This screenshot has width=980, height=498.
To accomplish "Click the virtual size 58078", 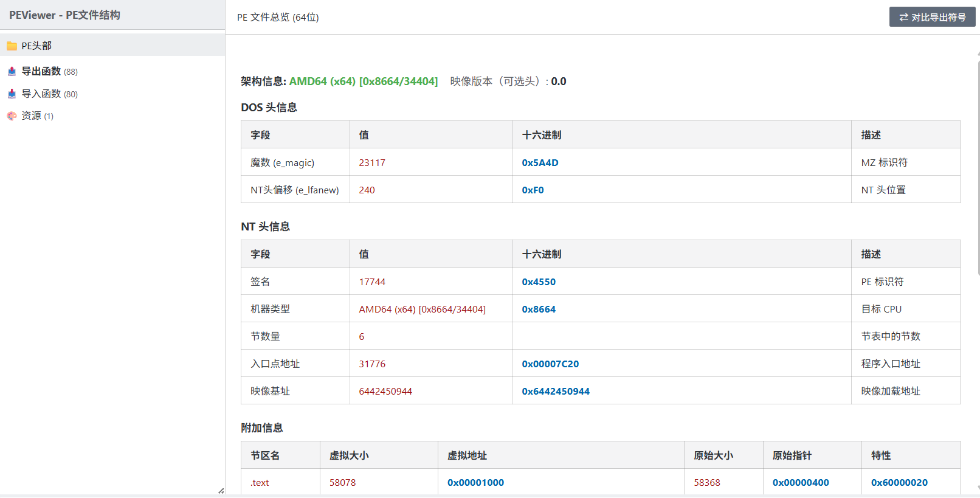I will 342,483.
